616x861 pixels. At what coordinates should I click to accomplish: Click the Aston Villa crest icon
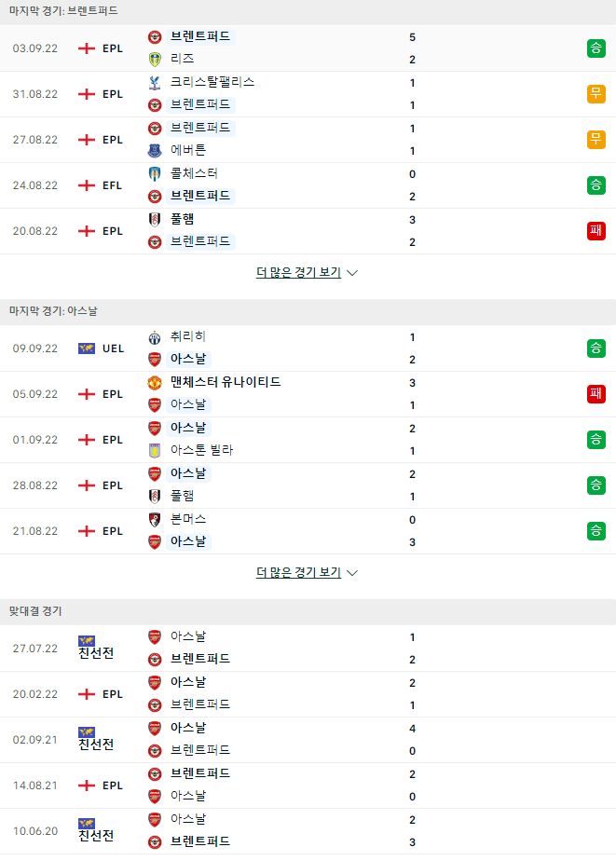(x=155, y=450)
